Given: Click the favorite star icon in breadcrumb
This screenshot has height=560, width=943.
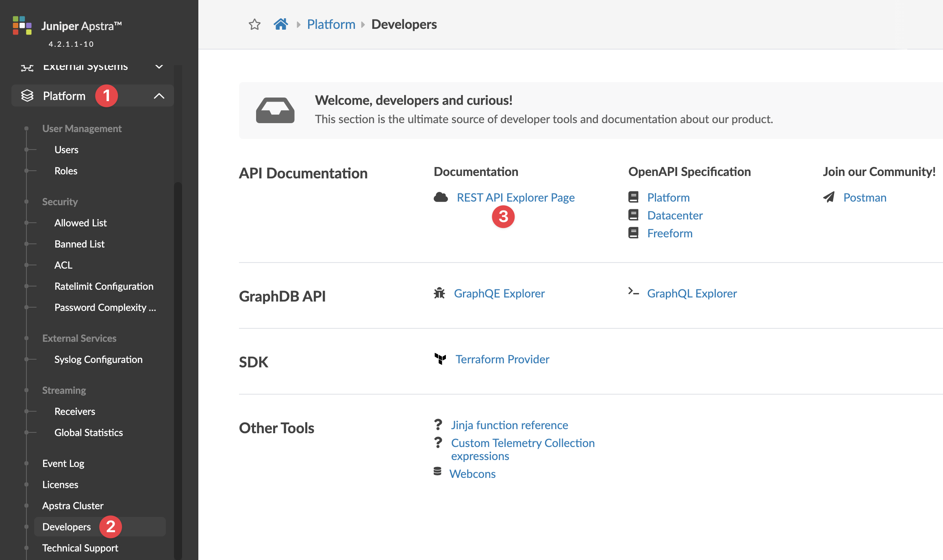Looking at the screenshot, I should (254, 24).
